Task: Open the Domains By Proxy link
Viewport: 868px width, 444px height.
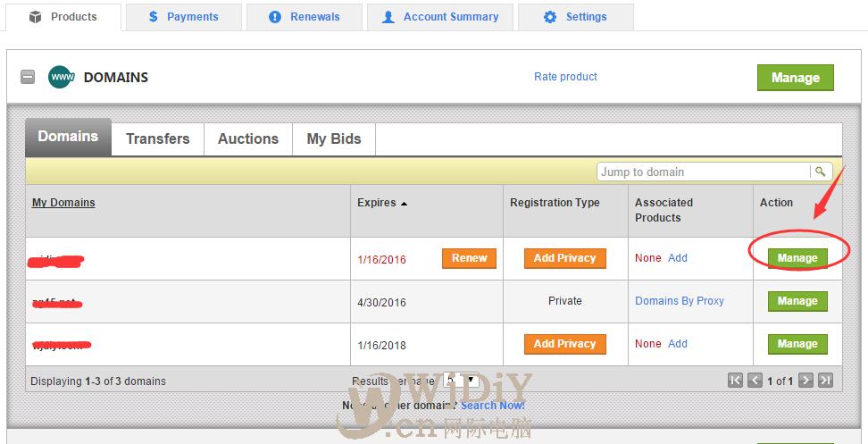Action: tap(680, 301)
